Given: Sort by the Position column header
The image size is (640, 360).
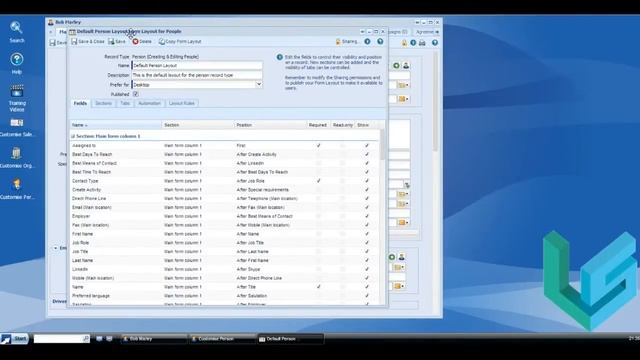Looking at the screenshot, I should click(x=270, y=125).
